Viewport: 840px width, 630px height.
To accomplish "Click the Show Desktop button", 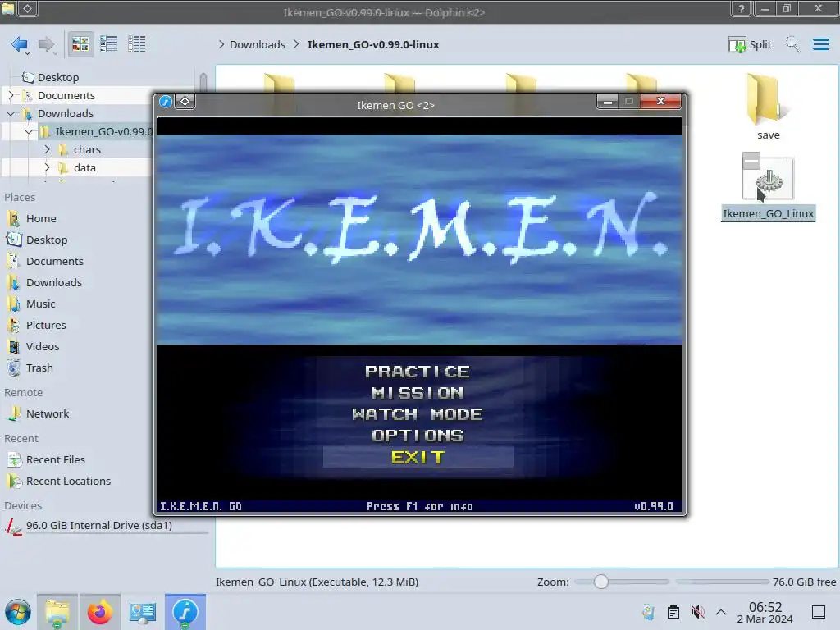I will point(819,612).
